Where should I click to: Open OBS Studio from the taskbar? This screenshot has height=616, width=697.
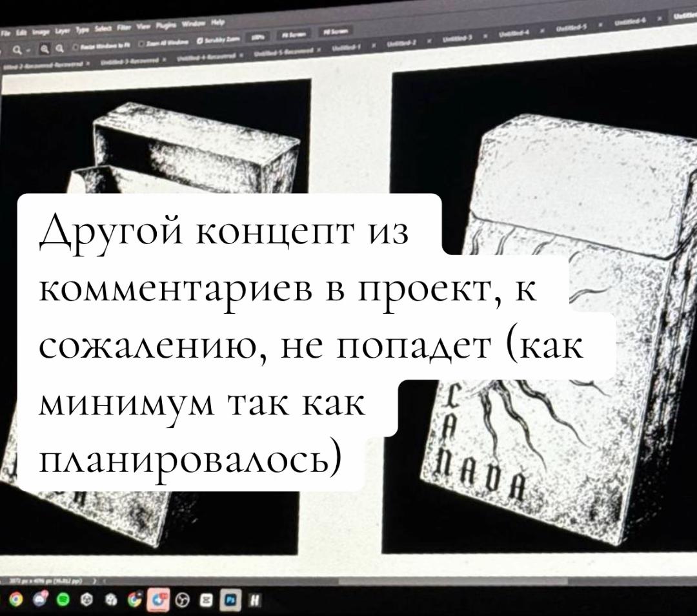[182, 601]
